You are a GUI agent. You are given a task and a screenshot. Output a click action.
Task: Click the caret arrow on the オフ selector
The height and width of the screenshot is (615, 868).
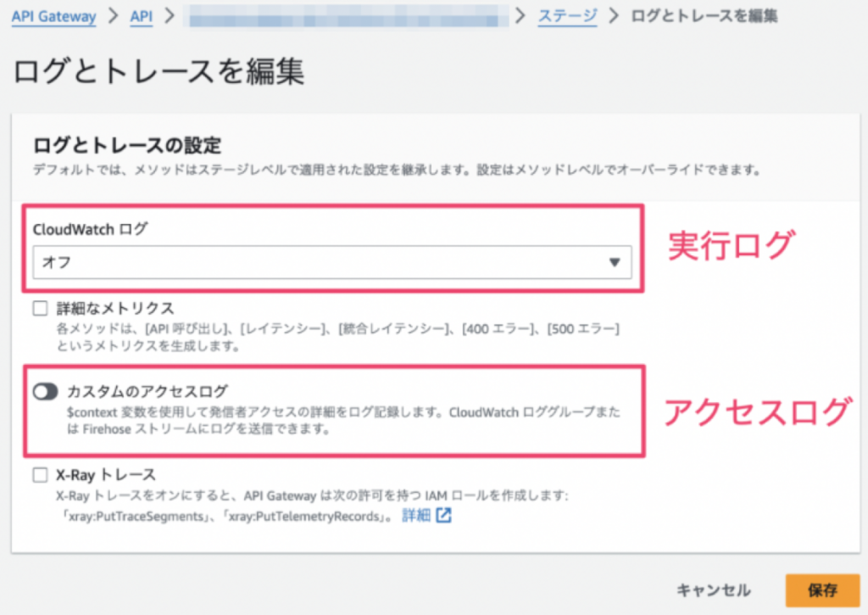click(x=615, y=263)
